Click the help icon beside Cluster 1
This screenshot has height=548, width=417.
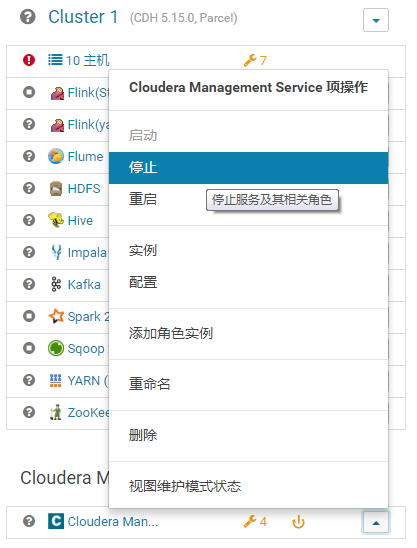point(28,17)
